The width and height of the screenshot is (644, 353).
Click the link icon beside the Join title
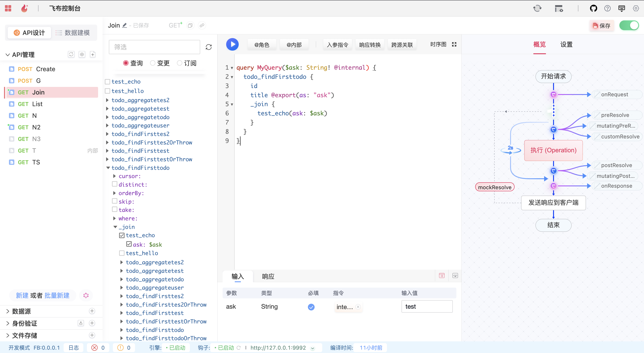point(202,26)
